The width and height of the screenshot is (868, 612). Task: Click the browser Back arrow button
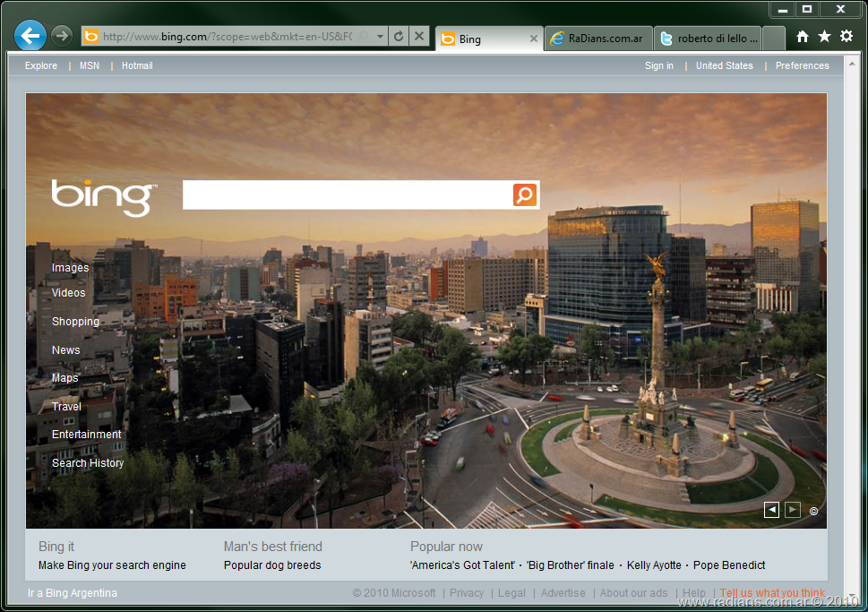[30, 36]
